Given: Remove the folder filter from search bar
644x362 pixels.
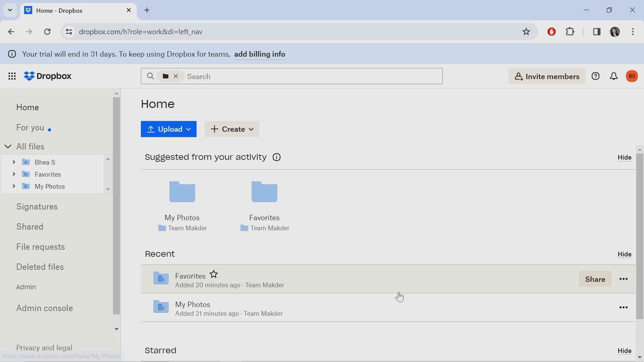Looking at the screenshot, I should (176, 76).
